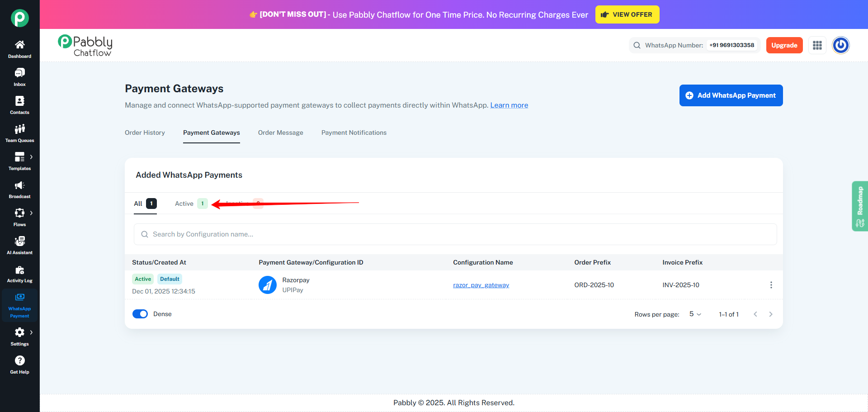Open the Roadmap side tab
The height and width of the screenshot is (412, 868).
[x=860, y=206]
